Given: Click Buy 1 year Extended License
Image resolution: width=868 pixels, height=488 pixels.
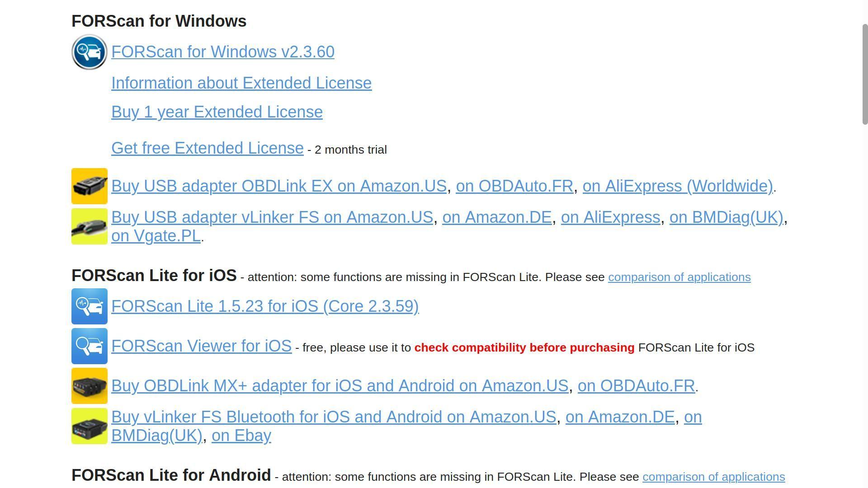Looking at the screenshot, I should tap(217, 112).
